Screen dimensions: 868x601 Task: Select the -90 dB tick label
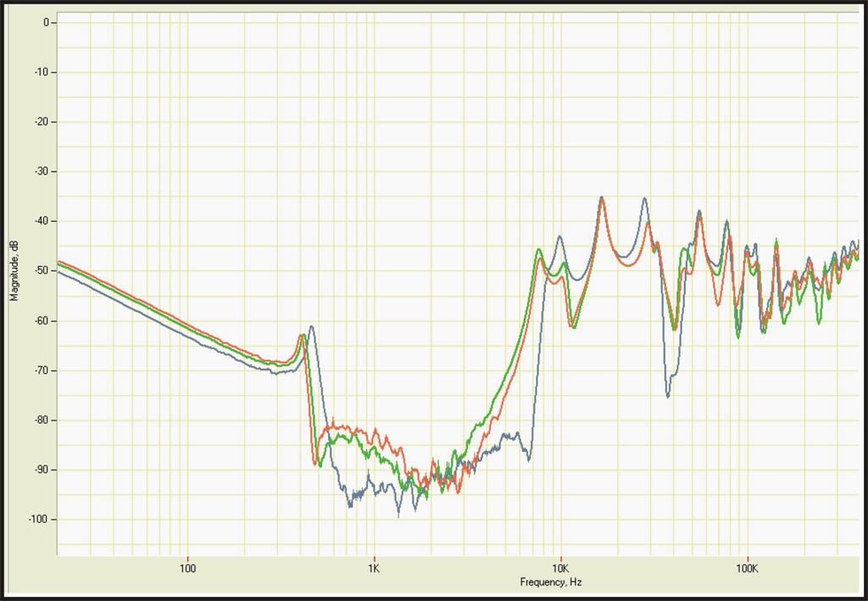pyautogui.click(x=42, y=470)
